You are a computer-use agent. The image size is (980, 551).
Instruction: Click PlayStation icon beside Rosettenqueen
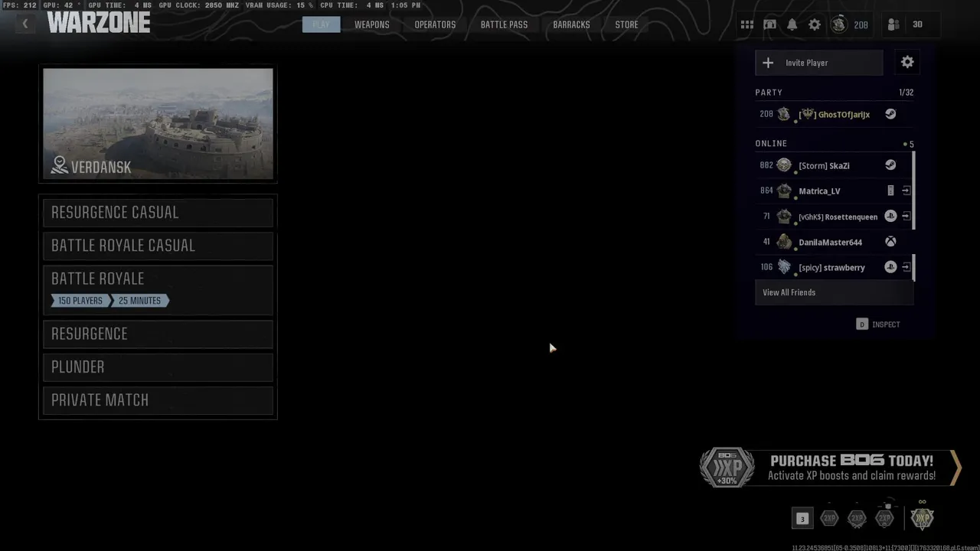890,217
